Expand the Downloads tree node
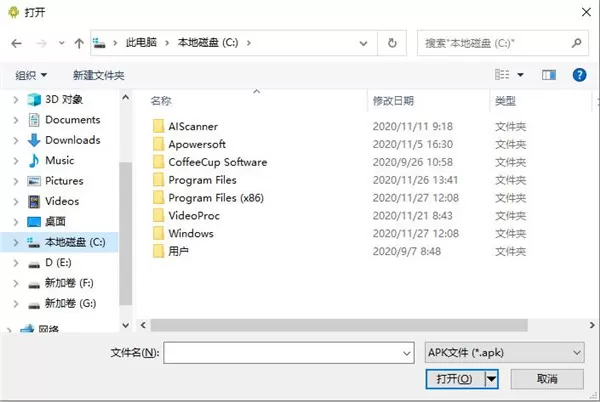Viewport: 600px width, 402px height. pos(16,140)
